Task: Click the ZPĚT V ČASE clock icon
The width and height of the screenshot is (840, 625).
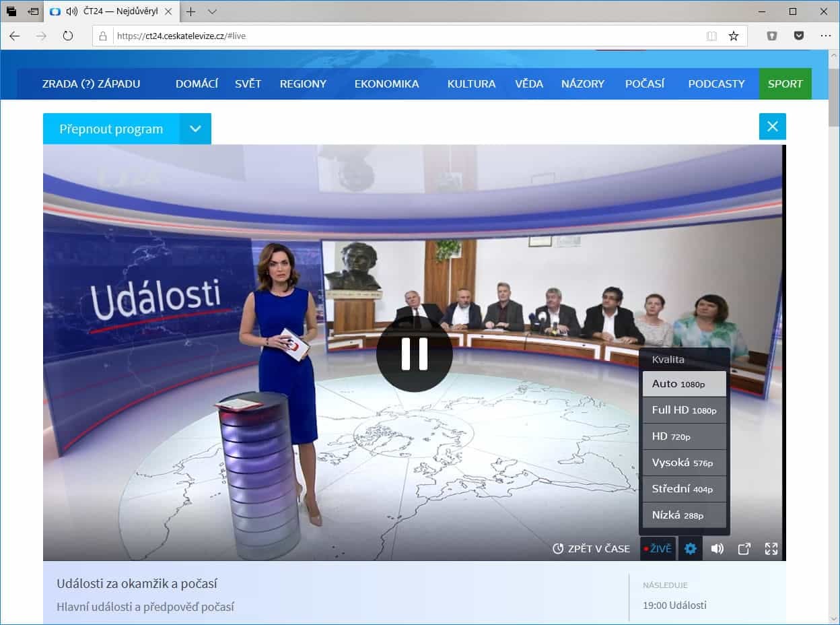Action: tap(557, 548)
